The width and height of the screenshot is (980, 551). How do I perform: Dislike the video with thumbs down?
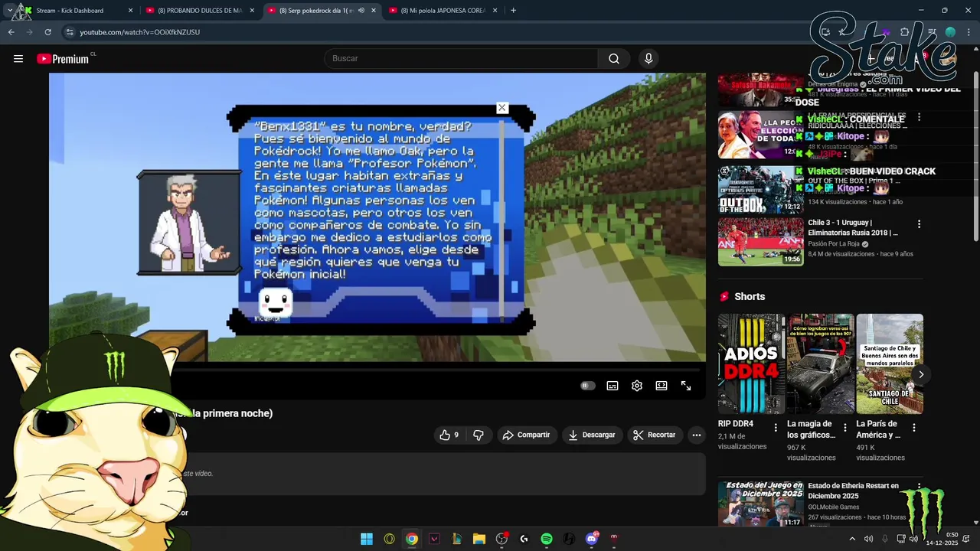(479, 435)
